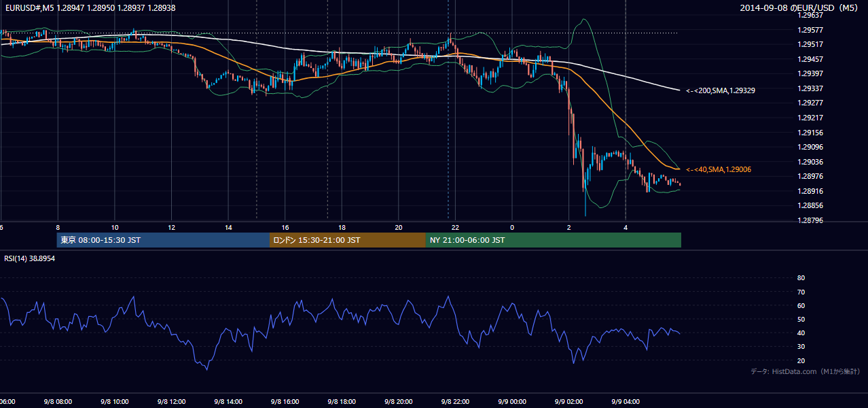Click hour label 16 on the price chart axis
868x408 pixels.
tap(285, 228)
